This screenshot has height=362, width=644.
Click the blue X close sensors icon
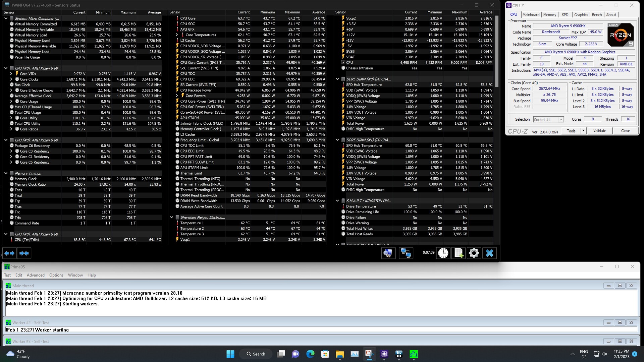[489, 253]
